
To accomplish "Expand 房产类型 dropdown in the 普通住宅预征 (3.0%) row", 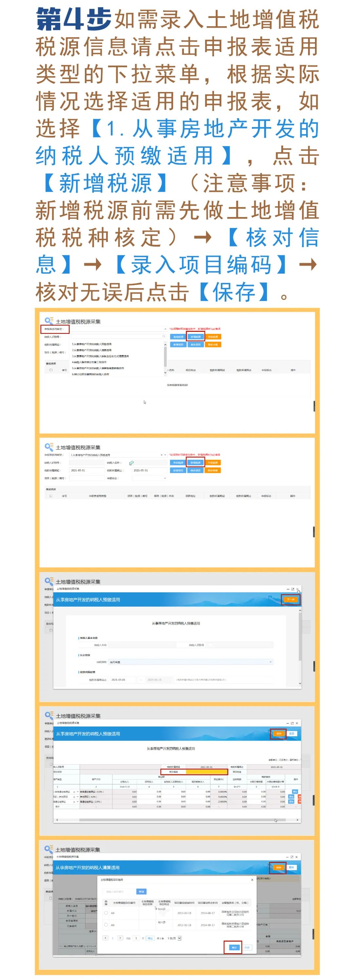I will (78, 792).
